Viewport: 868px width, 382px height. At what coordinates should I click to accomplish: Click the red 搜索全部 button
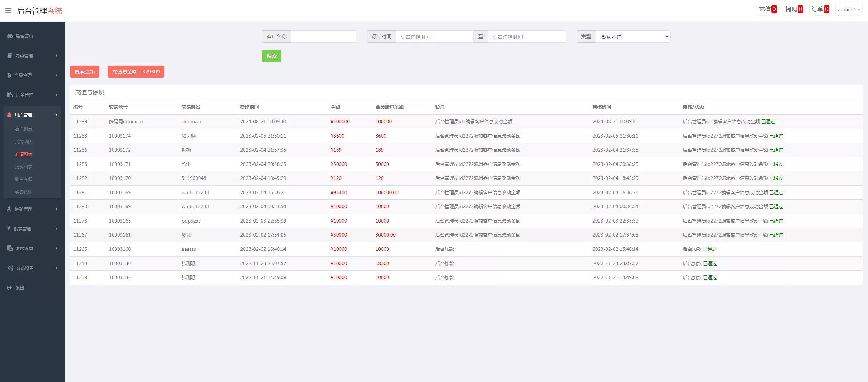pos(84,72)
